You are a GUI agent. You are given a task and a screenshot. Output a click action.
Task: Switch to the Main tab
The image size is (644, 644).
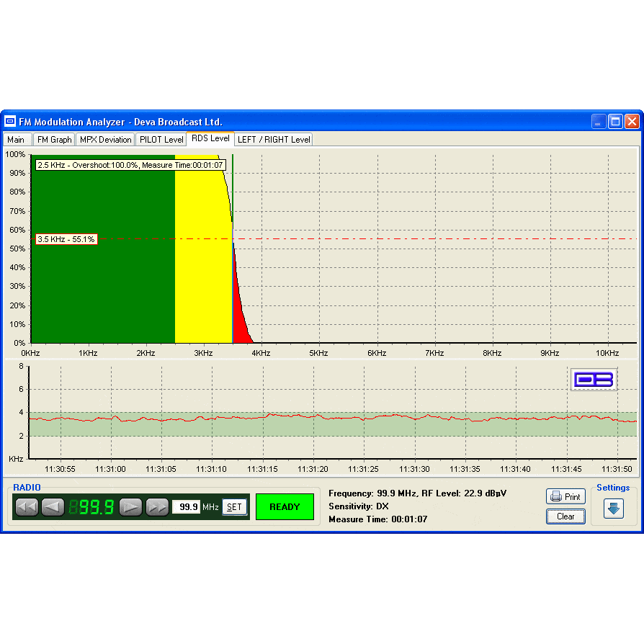[16, 140]
